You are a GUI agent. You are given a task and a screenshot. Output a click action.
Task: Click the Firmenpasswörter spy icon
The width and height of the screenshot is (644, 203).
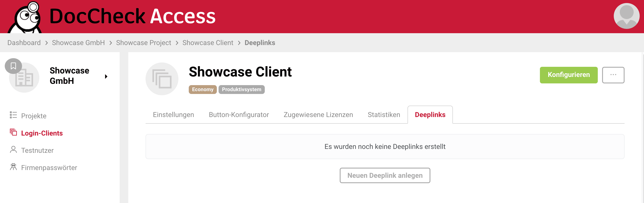pos(13,167)
